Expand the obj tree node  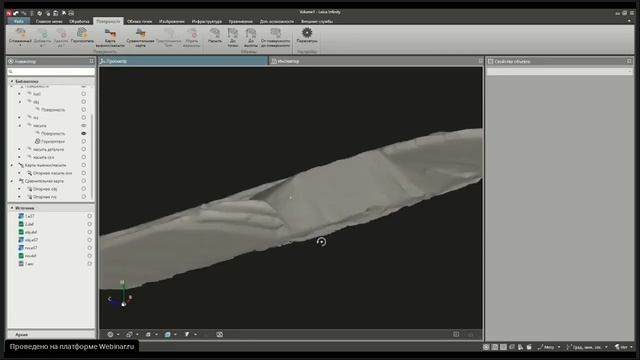point(20,102)
